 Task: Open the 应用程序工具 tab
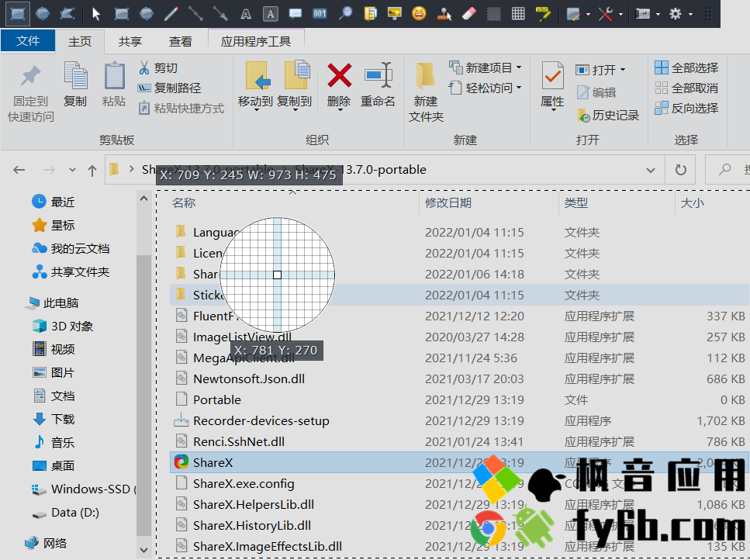pyautogui.click(x=256, y=42)
